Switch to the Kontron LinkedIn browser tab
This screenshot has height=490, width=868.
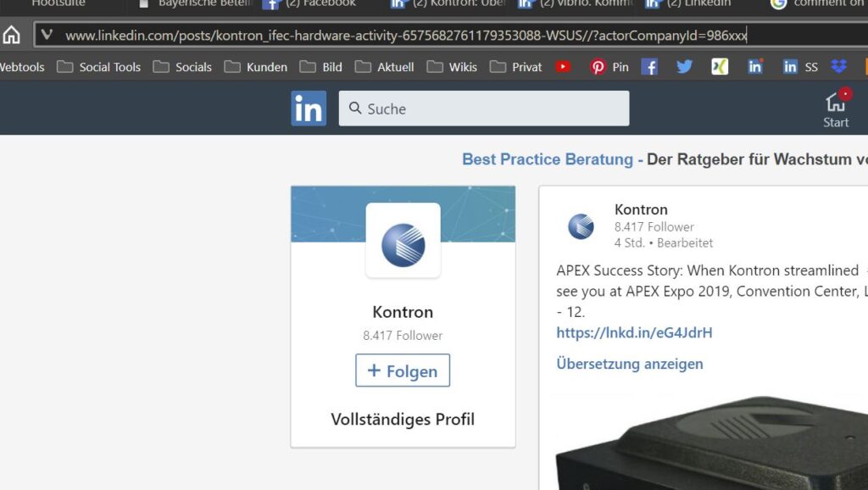(445, 3)
